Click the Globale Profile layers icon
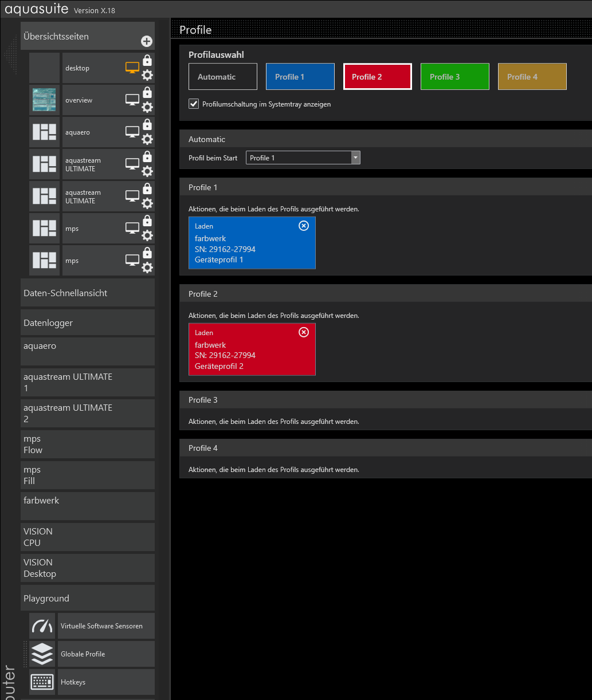This screenshot has height=700, width=592. coord(42,654)
